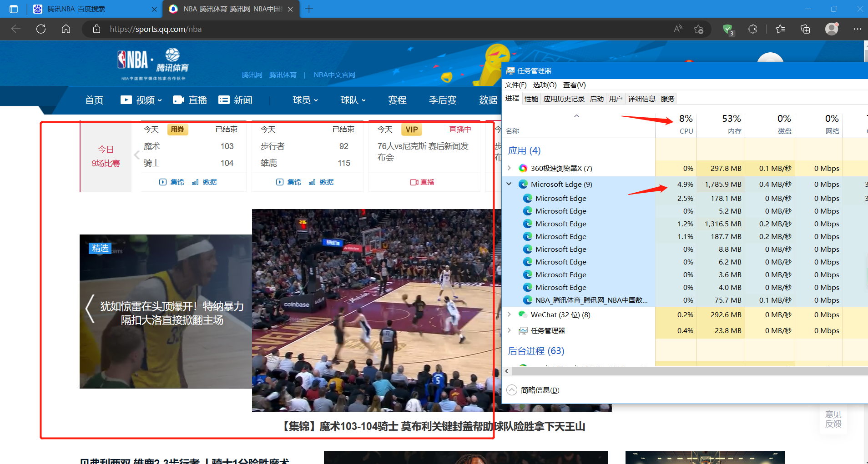Open 视频 dropdown in navigation
Viewport: 868px width, 464px height.
point(141,100)
